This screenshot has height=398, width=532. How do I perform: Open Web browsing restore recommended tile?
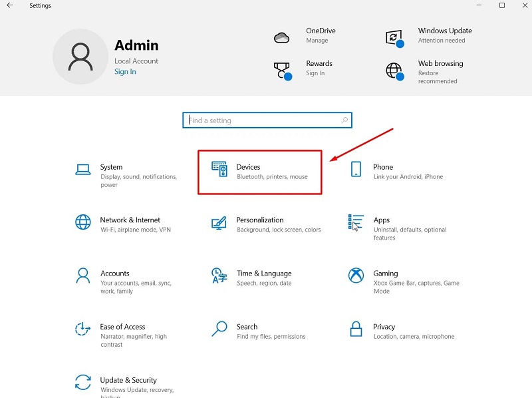click(x=440, y=72)
